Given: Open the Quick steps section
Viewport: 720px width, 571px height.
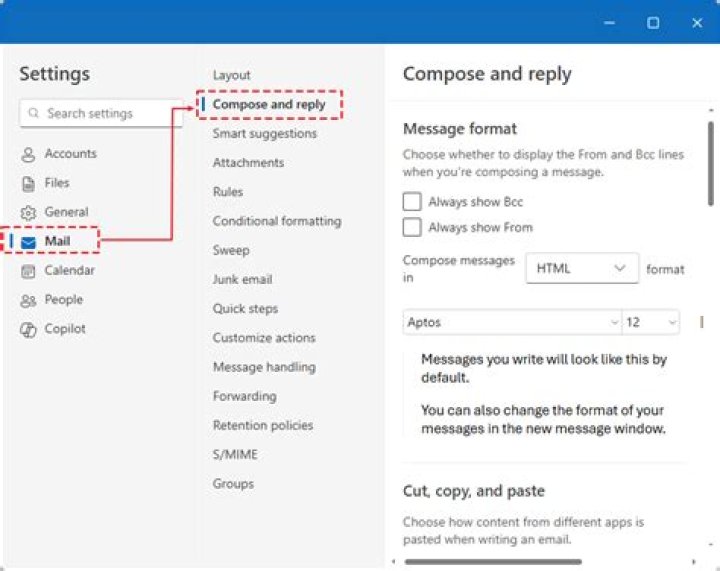Looking at the screenshot, I should (x=245, y=309).
